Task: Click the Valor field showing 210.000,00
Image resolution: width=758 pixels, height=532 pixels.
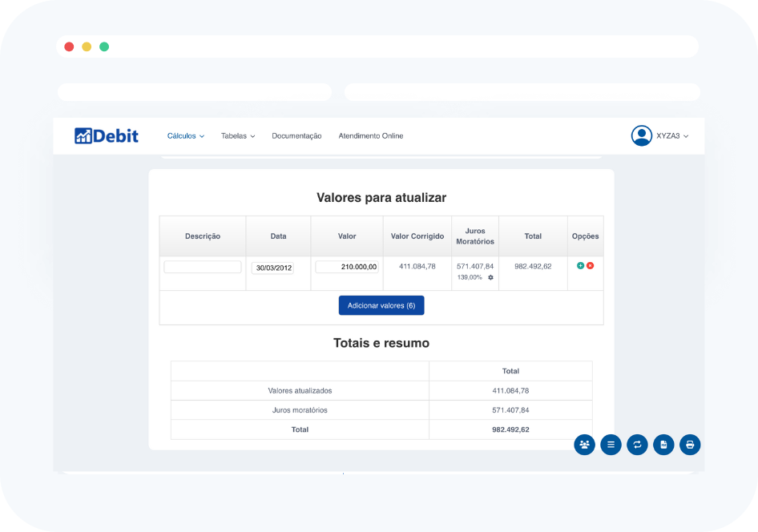Action: (x=346, y=267)
